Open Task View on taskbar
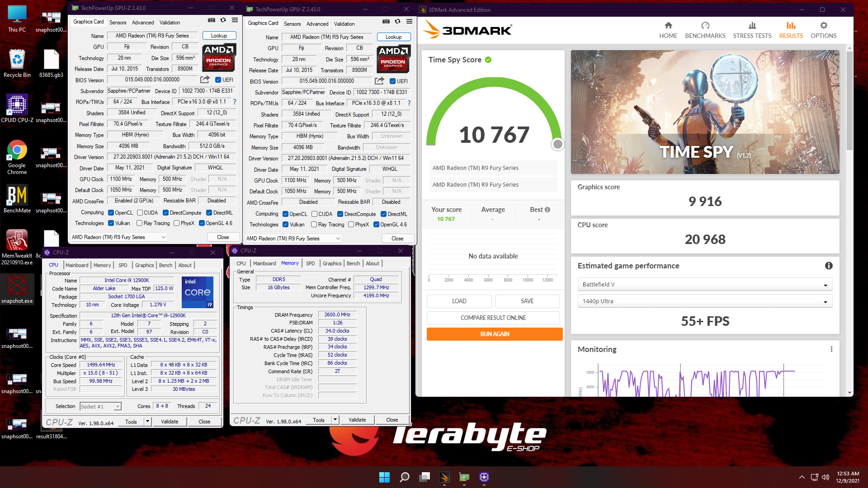The width and height of the screenshot is (868, 488). coord(425,477)
